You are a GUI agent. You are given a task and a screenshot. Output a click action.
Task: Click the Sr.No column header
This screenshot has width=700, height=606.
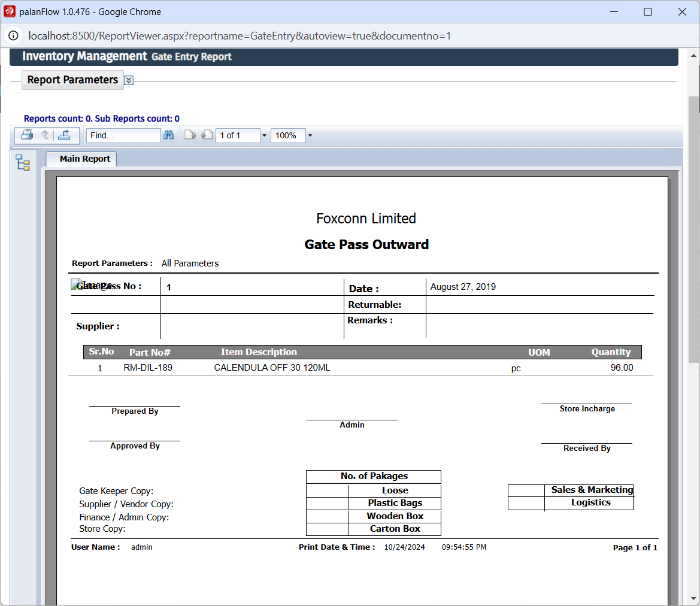(101, 352)
